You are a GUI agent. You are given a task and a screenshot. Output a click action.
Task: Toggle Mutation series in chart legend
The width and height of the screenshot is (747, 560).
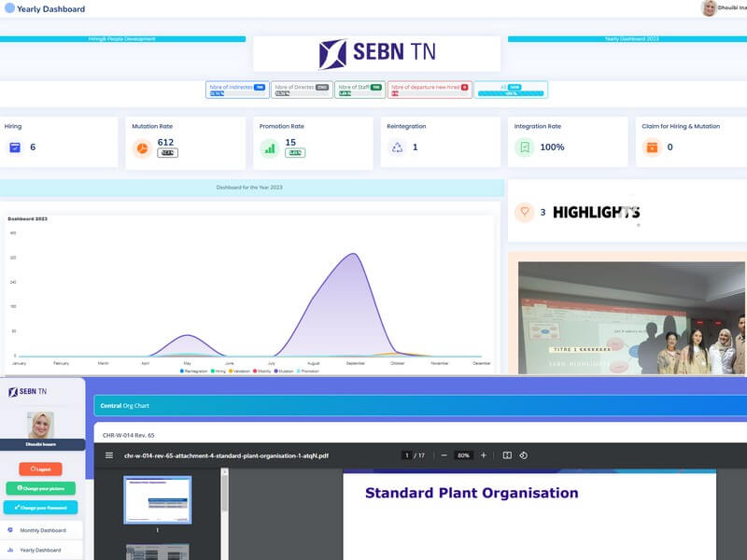tap(284, 371)
